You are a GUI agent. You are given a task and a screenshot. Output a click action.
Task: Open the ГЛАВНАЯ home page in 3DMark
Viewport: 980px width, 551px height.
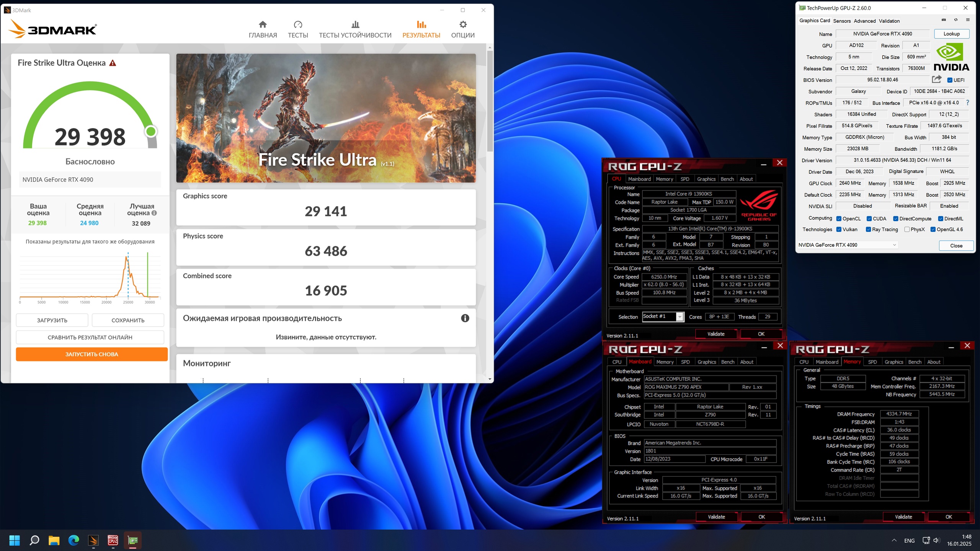point(263,29)
